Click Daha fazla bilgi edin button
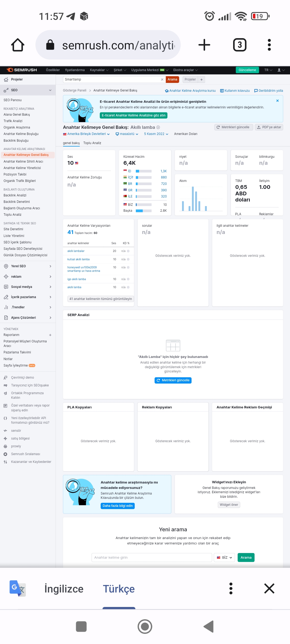Viewport: 290px width, 644px height. [x=118, y=506]
